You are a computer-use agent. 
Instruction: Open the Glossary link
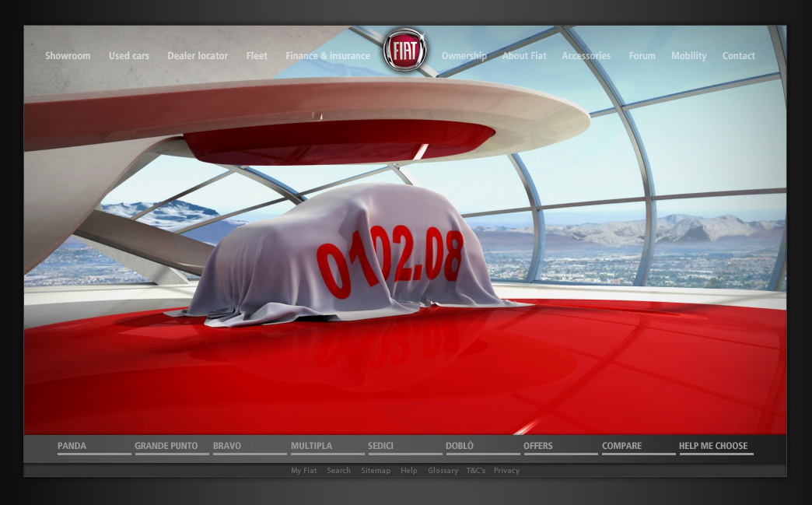443,471
